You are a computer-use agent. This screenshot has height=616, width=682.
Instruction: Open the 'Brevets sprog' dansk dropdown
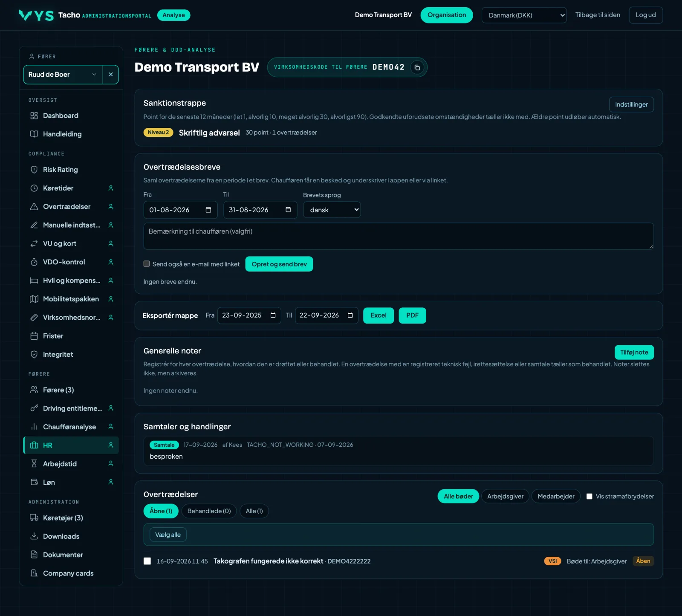tap(332, 210)
